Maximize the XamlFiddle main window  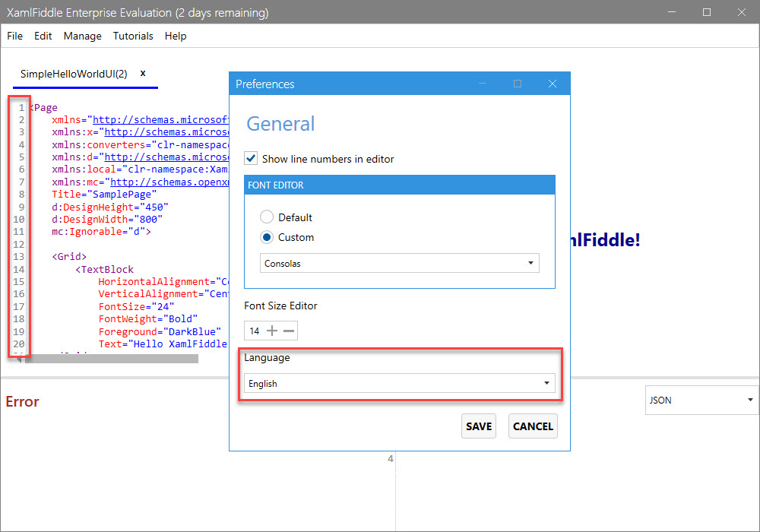click(707, 12)
